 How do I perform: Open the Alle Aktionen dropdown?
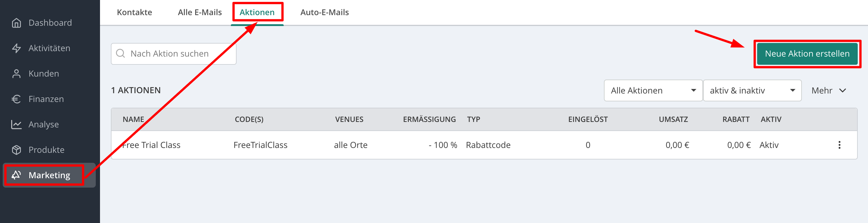click(653, 90)
